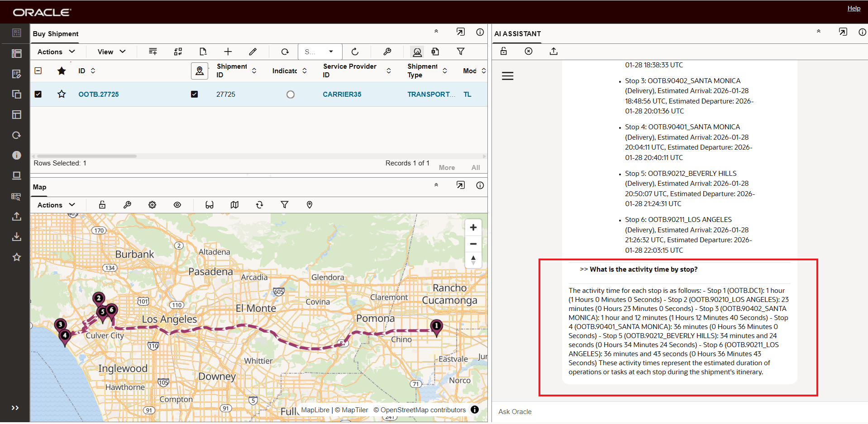The height and width of the screenshot is (424, 868).
Task: Uncheck the row checkbox for OOTB.27725
Action: pos(38,94)
